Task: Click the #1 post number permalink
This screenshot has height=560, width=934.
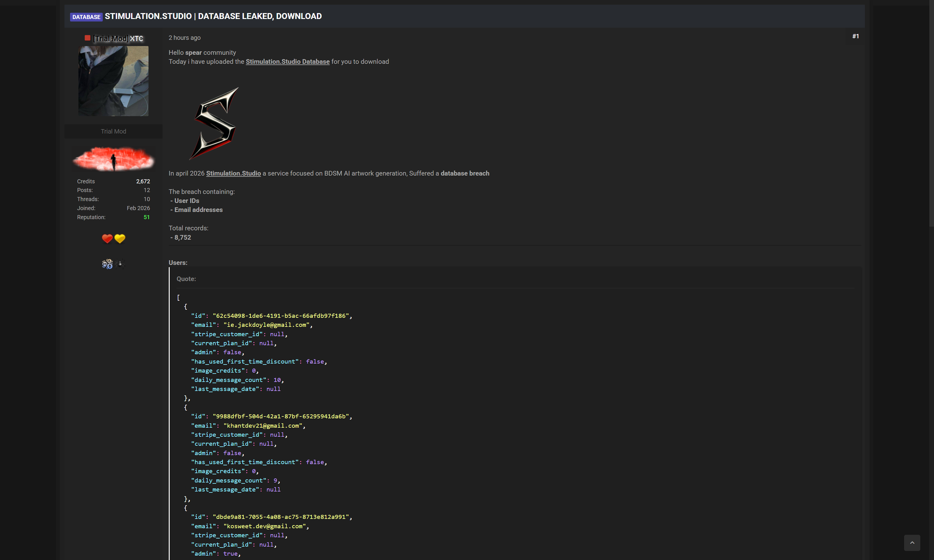Action: (855, 36)
